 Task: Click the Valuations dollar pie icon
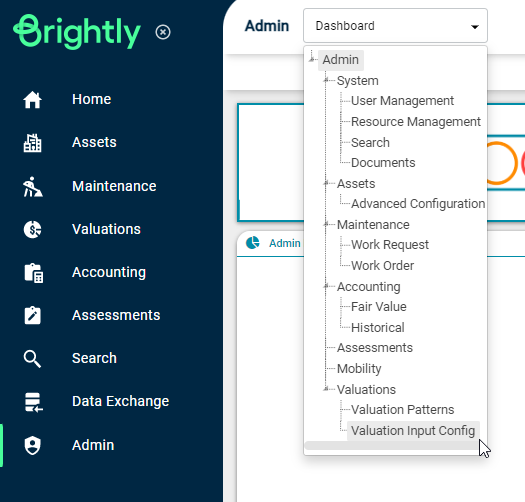32,229
